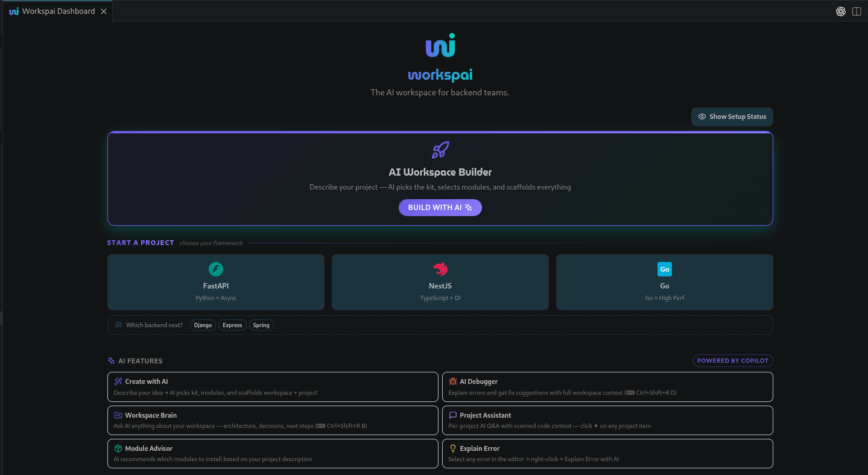Viewport: 868px width, 475px height.
Task: Open the ChatGPT icon in the editor toolbar
Action: [x=840, y=11]
